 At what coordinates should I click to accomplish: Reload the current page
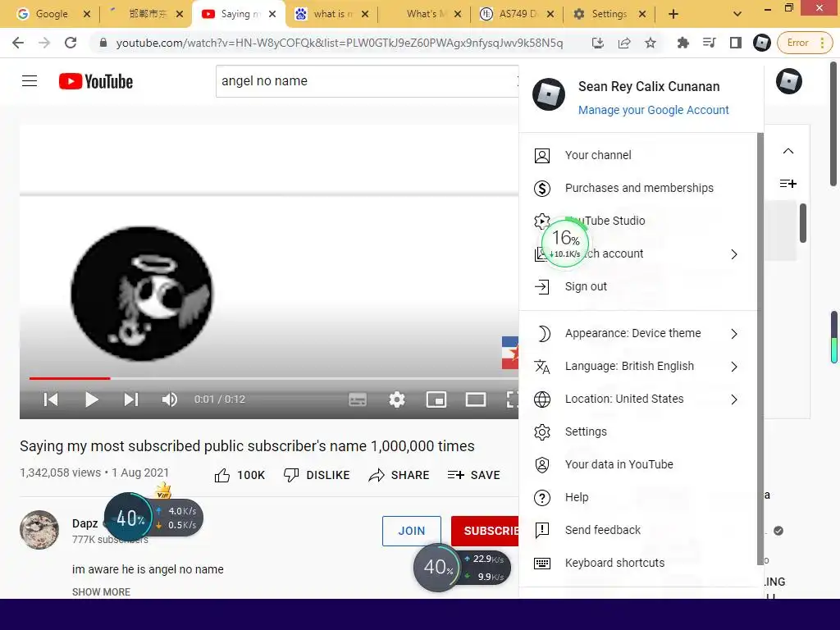pyautogui.click(x=71, y=43)
